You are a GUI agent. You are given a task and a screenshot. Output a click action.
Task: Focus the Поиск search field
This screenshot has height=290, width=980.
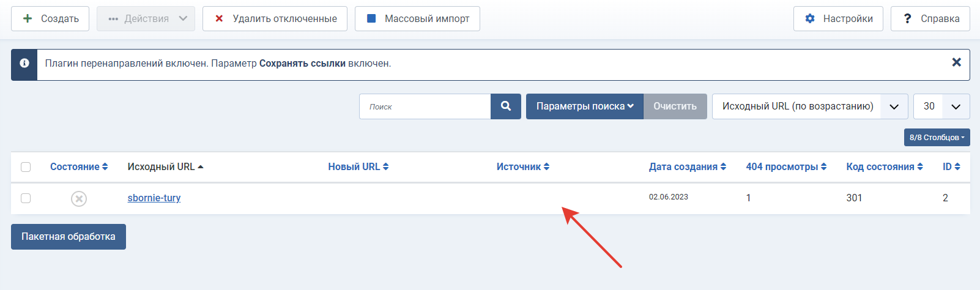coord(425,106)
